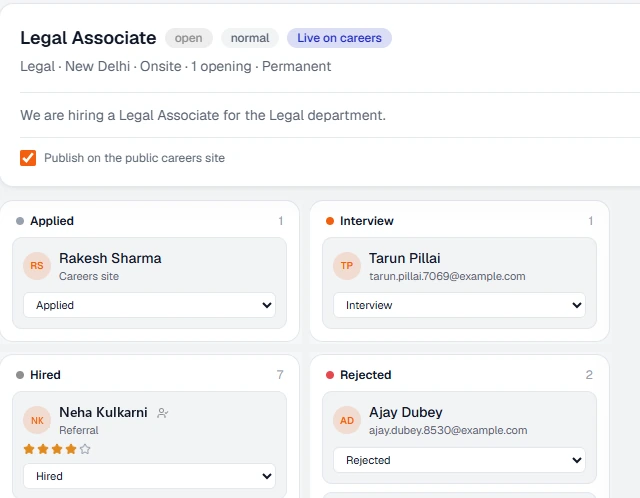This screenshot has width=640, height=498.
Task: Click the second rating star for Neha Kulkarni
Action: point(43,449)
